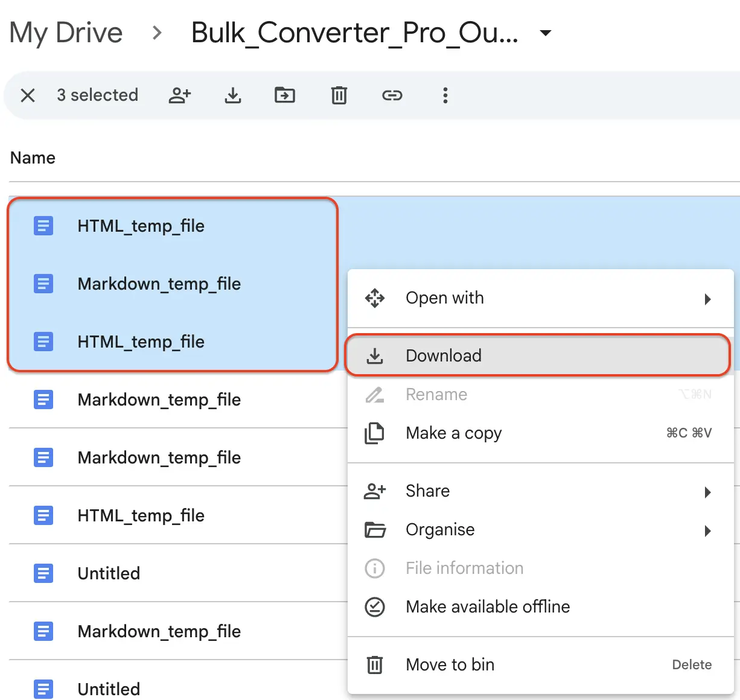Select the first unselected Markdown_temp_file row
Screen dimensions: 740x700
pyautogui.click(x=179, y=399)
